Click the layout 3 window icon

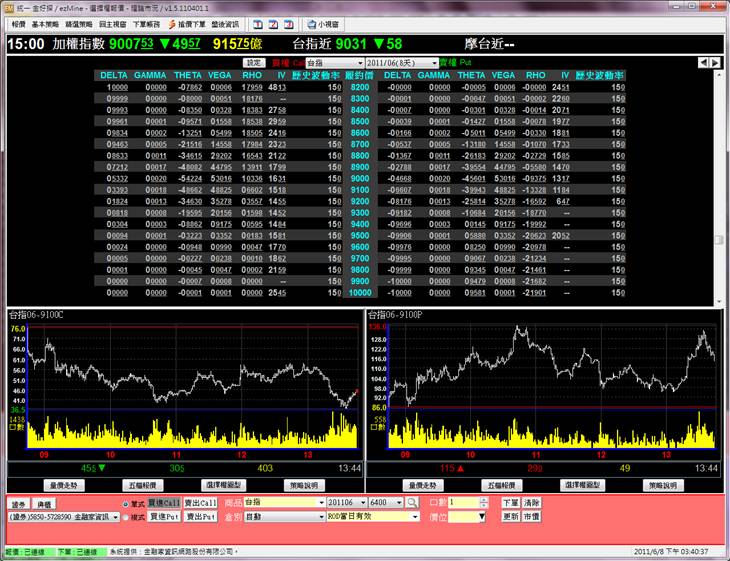tap(290, 22)
